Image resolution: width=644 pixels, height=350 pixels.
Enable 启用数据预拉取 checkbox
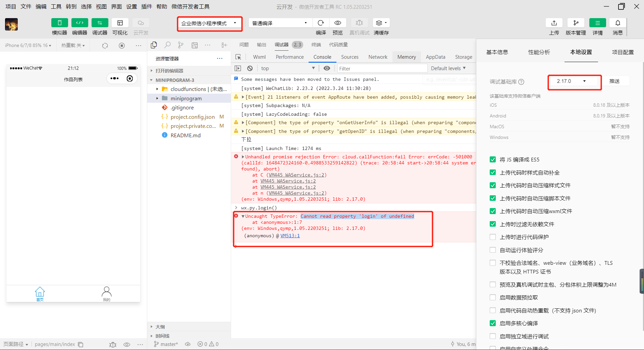coord(493,297)
